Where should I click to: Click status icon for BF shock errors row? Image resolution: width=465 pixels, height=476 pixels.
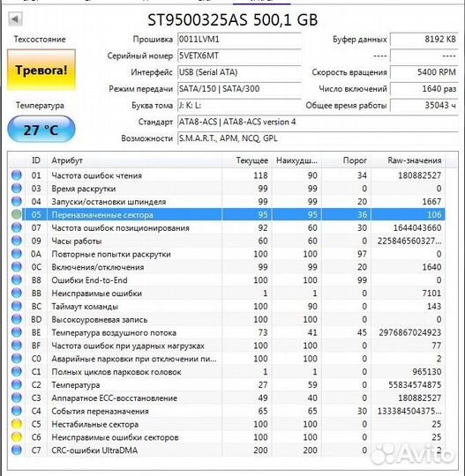click(x=17, y=346)
